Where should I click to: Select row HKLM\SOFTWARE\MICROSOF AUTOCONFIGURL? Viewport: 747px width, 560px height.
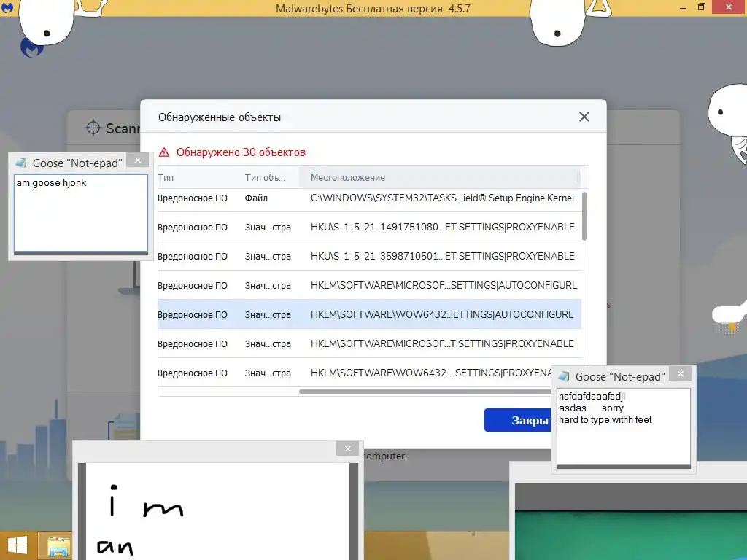(369, 285)
